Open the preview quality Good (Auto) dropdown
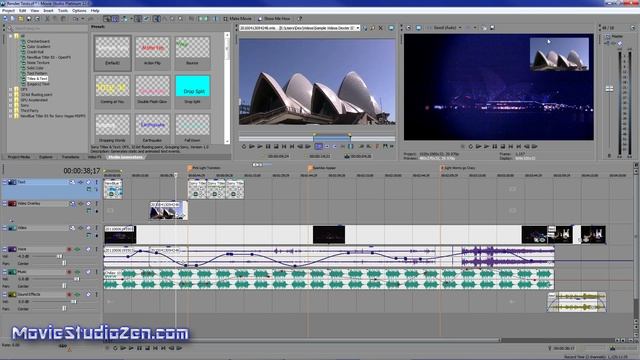640x360 pixels. click(460, 28)
